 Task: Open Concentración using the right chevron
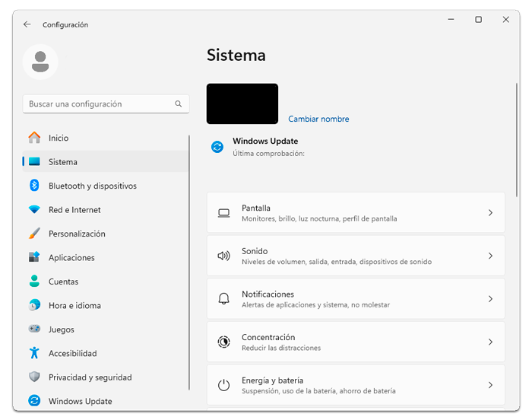(491, 342)
